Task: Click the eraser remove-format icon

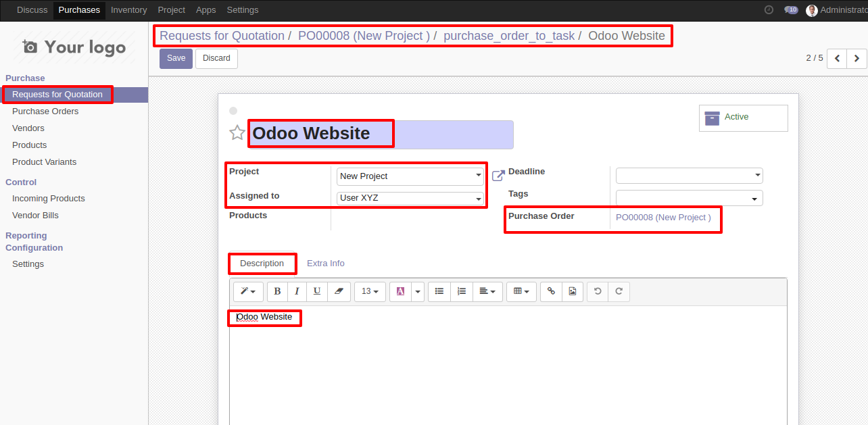Action: [x=339, y=291]
